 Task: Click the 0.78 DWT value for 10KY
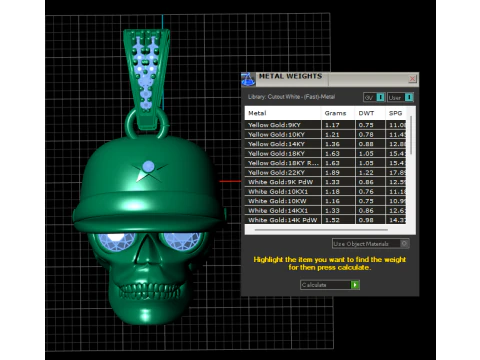pyautogui.click(x=366, y=134)
